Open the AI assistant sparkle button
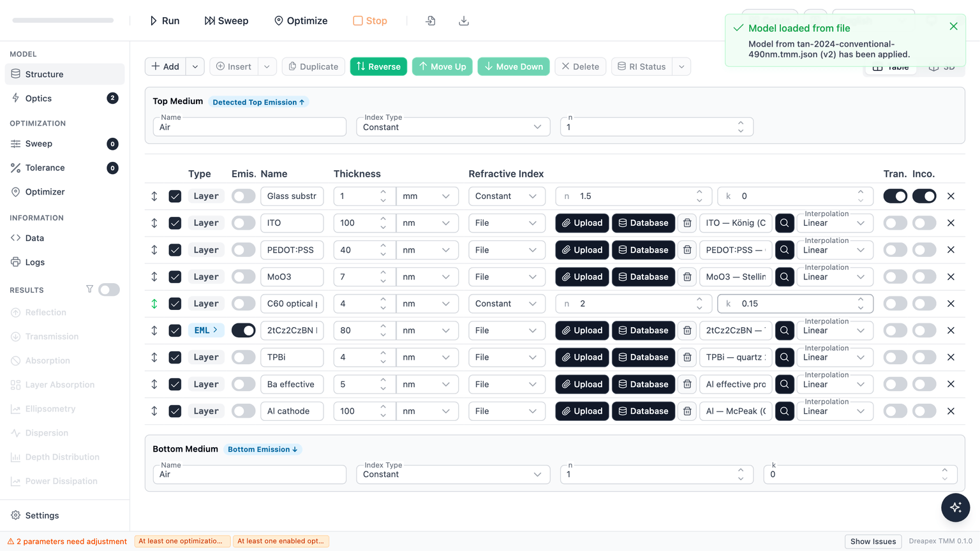980x551 pixels. click(955, 508)
